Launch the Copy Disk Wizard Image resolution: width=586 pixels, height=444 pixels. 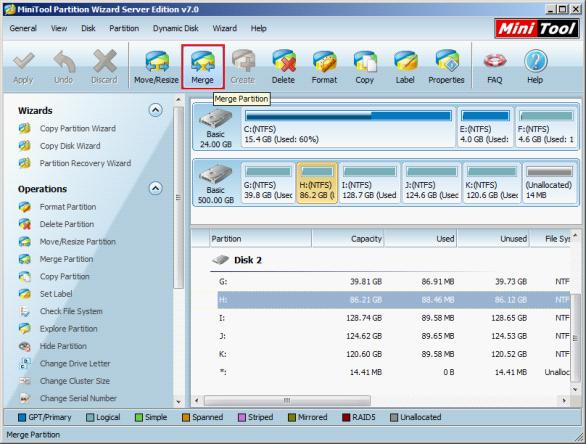(x=60, y=146)
